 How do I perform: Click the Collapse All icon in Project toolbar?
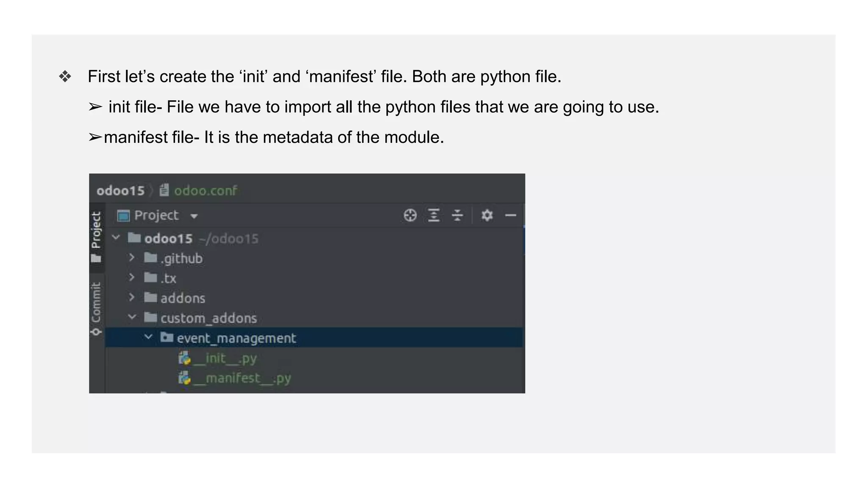pyautogui.click(x=457, y=215)
